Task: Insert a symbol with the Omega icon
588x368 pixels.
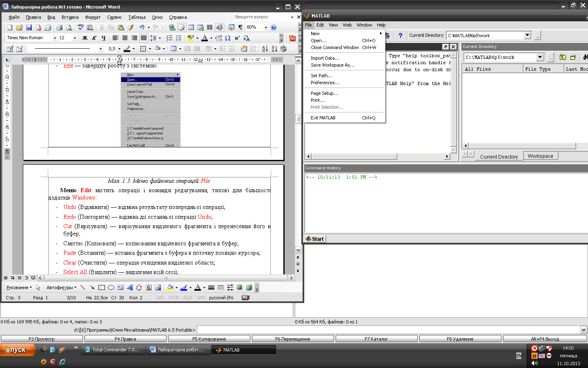Action: [x=227, y=38]
